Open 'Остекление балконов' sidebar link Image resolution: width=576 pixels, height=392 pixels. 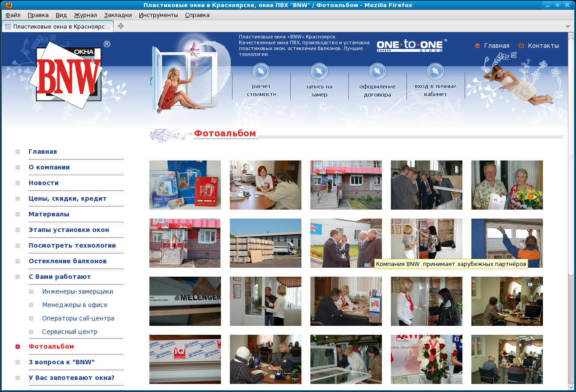coord(68,261)
